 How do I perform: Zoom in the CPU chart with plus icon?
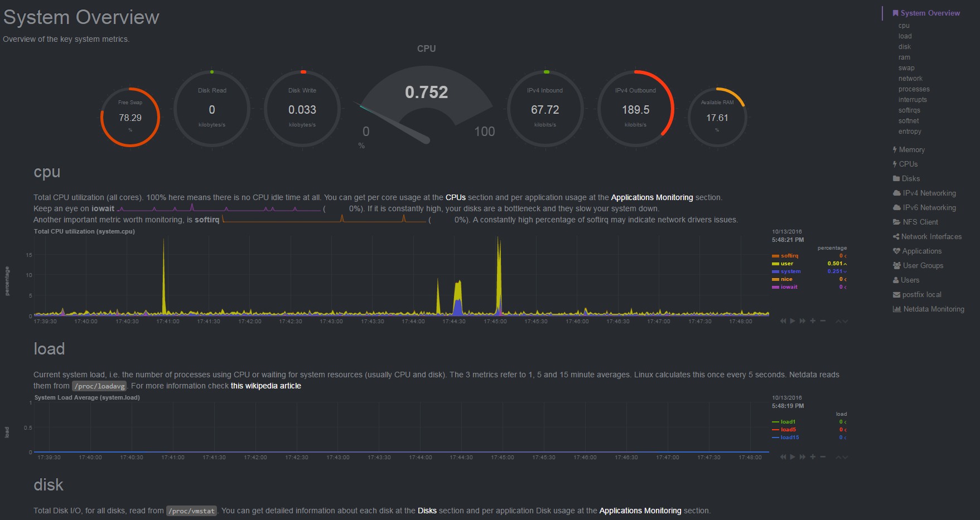click(813, 321)
